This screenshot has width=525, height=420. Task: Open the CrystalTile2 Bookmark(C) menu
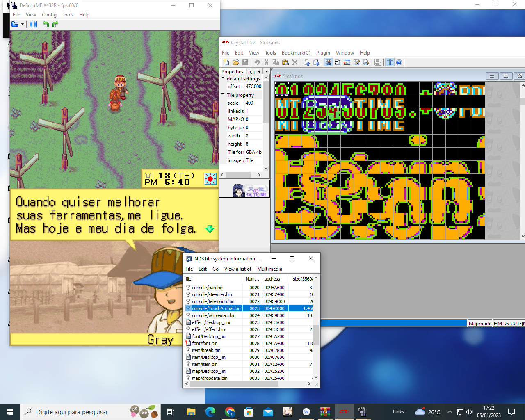(296, 52)
